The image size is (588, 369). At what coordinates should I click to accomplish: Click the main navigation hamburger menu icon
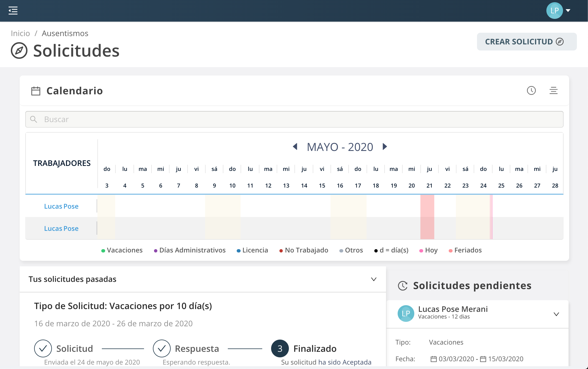point(13,10)
